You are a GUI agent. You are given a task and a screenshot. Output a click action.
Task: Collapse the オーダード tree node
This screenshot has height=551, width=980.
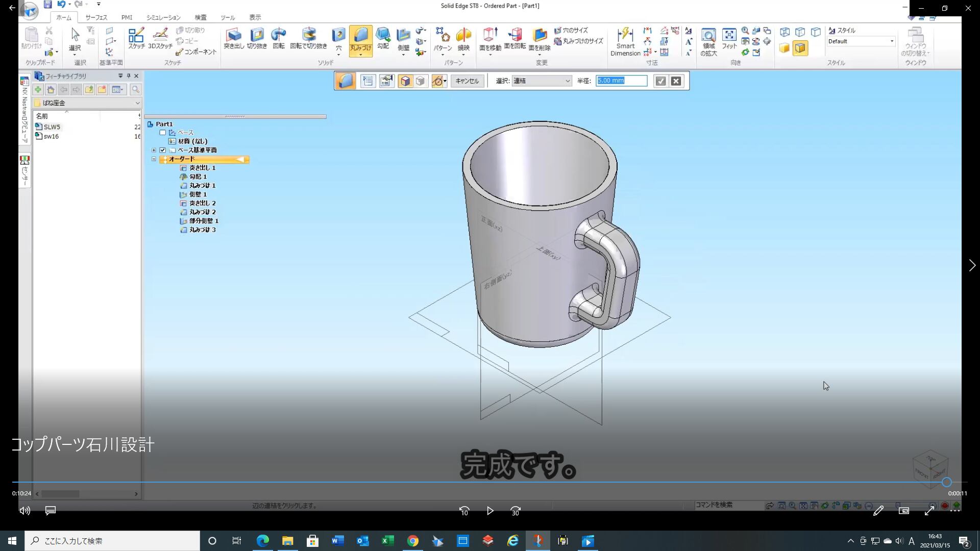(x=154, y=159)
